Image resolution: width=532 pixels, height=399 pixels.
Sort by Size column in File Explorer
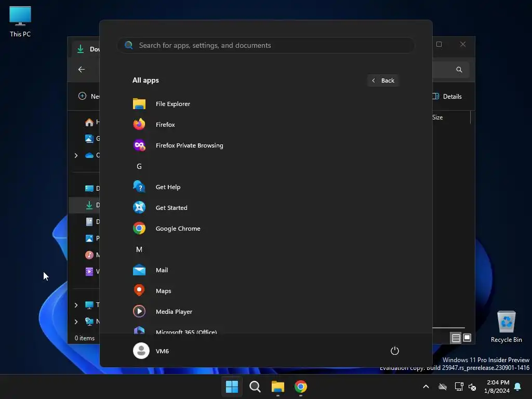[437, 117]
